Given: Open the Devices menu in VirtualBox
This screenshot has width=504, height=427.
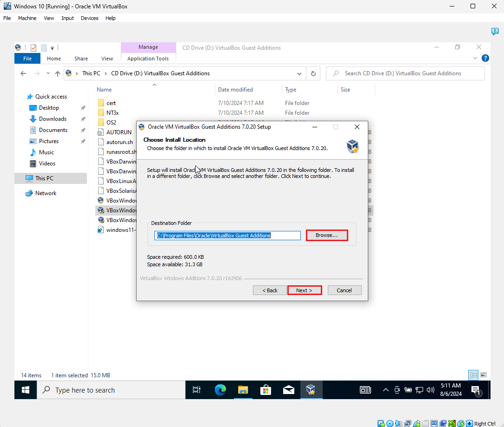Looking at the screenshot, I should [89, 18].
